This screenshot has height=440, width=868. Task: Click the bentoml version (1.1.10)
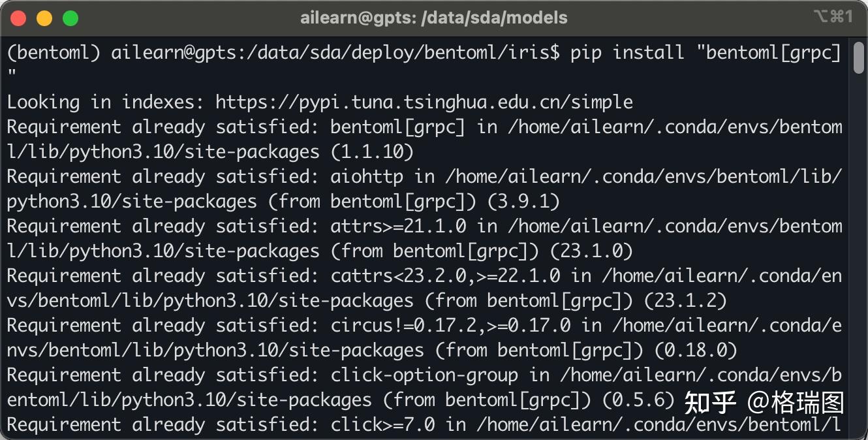pos(372,152)
